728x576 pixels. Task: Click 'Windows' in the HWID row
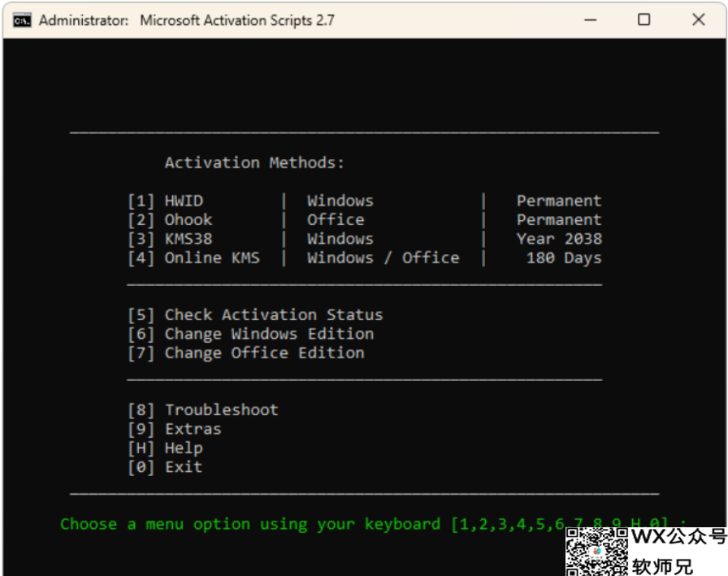pos(340,201)
